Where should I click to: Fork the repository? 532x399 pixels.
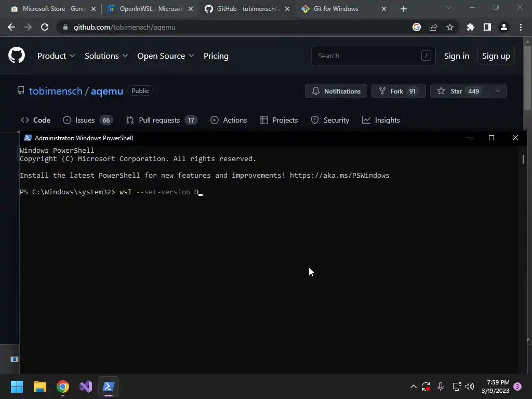coord(398,91)
